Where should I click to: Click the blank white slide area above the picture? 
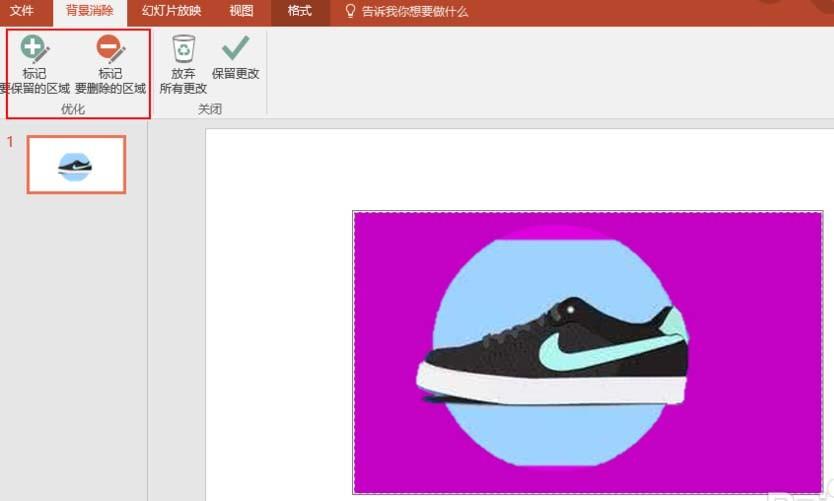(500, 170)
